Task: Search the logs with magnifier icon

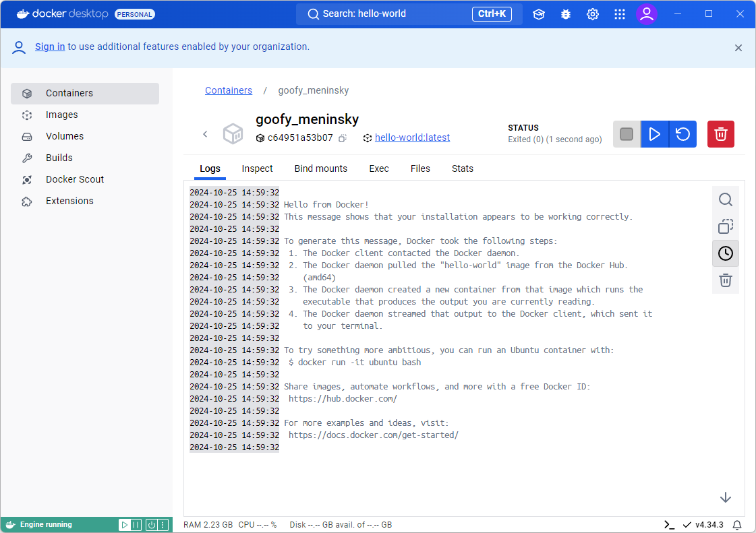Action: [725, 199]
